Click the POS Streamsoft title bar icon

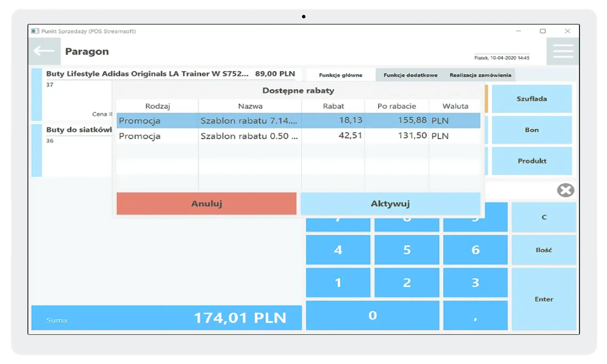click(x=35, y=31)
